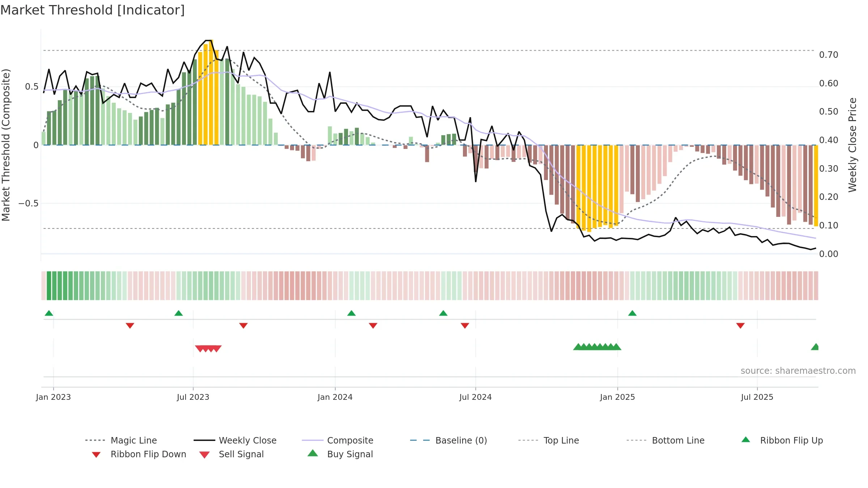
Task: Click the ribbon flip up marker after Jan 2025
Action: 632,313
